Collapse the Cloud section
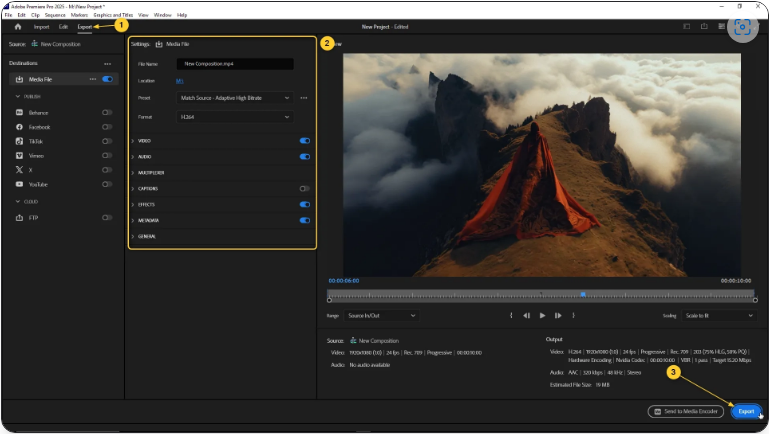Image resolution: width=769 pixels, height=434 pixels. coord(18,202)
